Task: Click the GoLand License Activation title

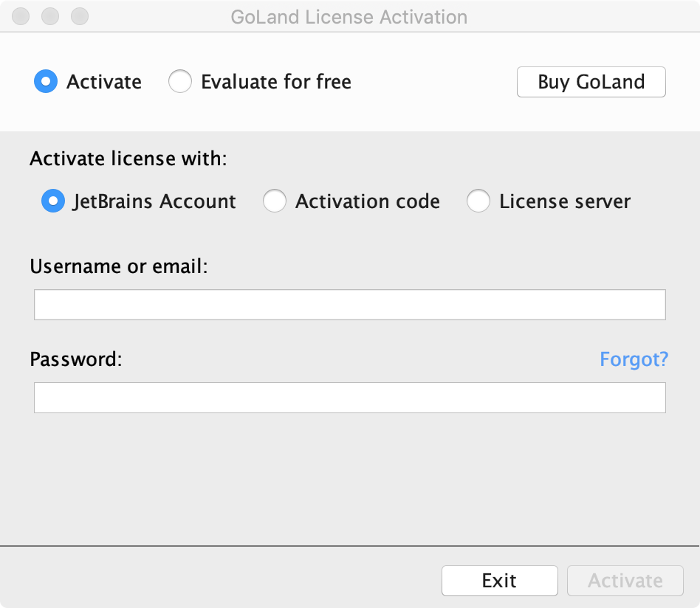Action: 349,17
